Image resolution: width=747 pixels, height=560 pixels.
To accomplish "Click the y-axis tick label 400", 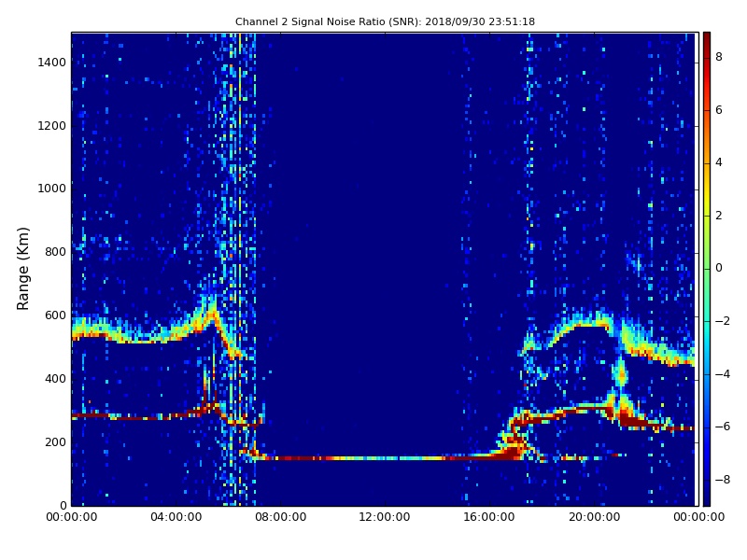I will tap(55, 379).
